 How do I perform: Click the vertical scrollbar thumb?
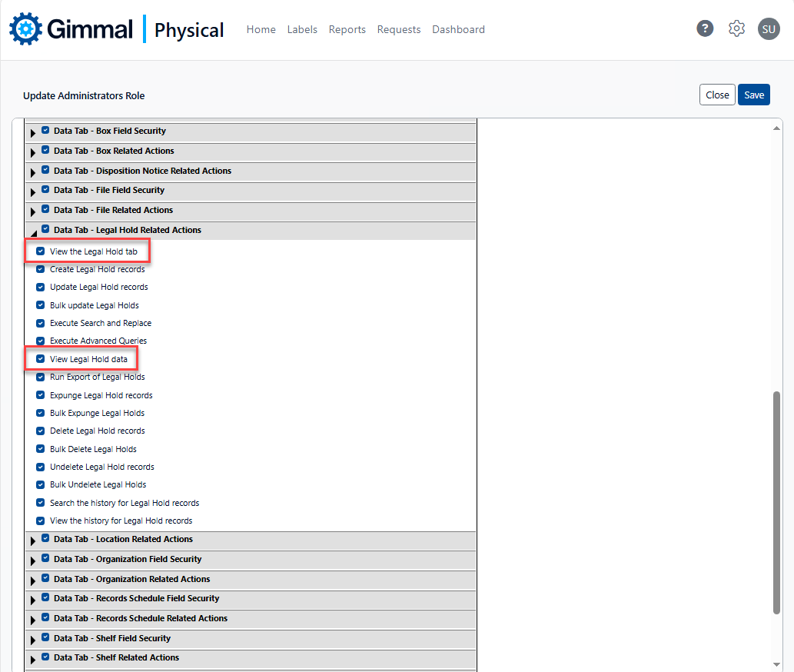click(x=776, y=503)
